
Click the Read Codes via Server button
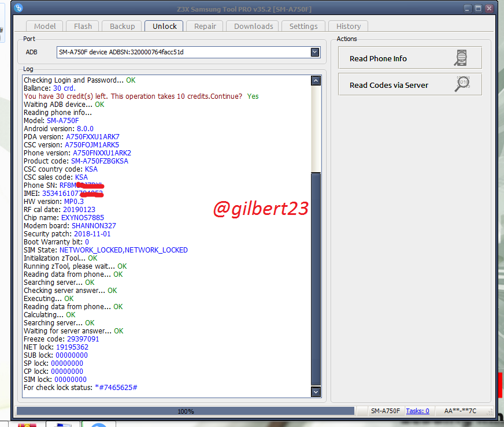pyautogui.click(x=410, y=84)
